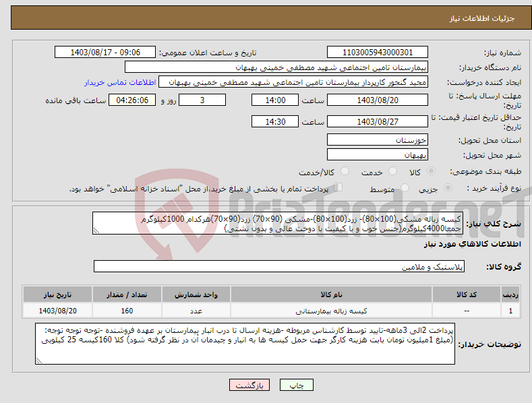Click the announcement date field 1403/08/17 - 09:06
Image resolution: width=532 pixels, height=403 pixels.
click(105, 53)
